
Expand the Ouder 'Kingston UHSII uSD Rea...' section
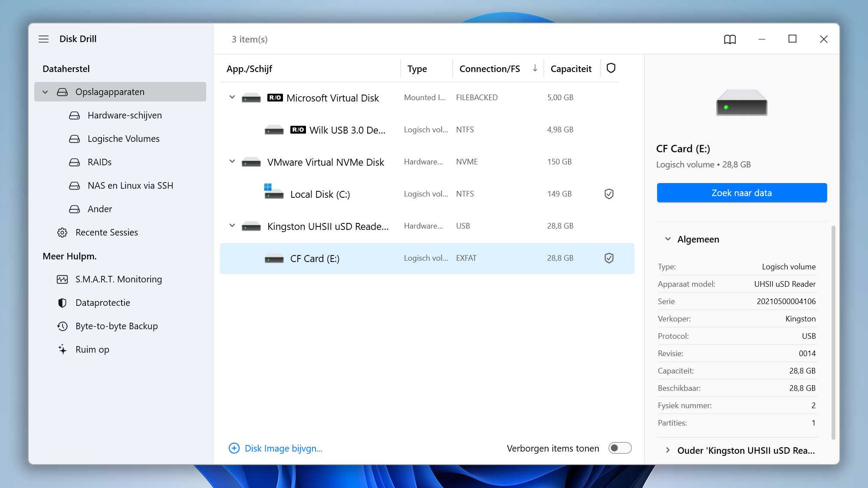coord(668,450)
